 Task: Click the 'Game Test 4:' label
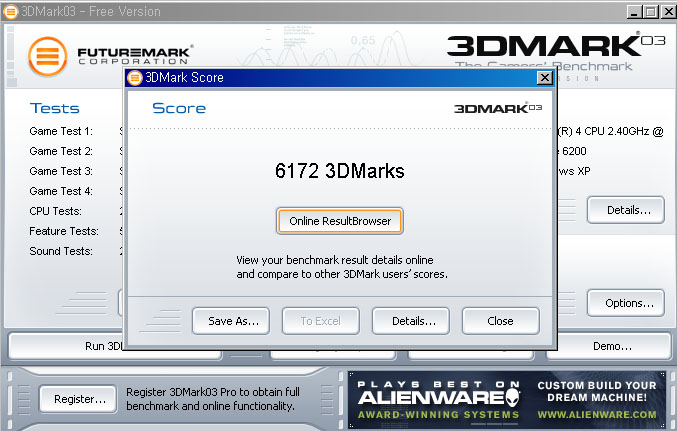click(x=61, y=191)
